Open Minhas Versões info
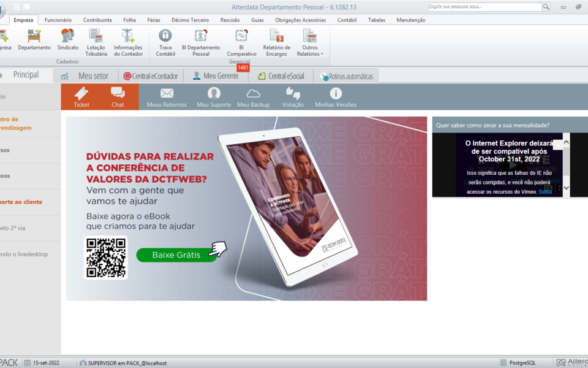This screenshot has height=368, width=588. click(x=336, y=98)
